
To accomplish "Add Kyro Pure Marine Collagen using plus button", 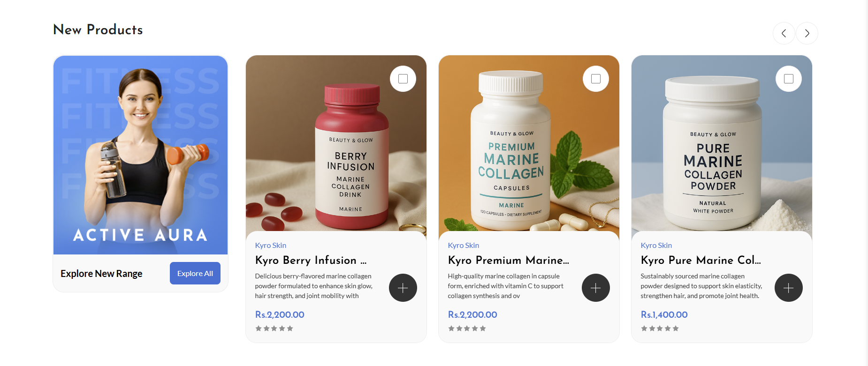I will pyautogui.click(x=788, y=288).
